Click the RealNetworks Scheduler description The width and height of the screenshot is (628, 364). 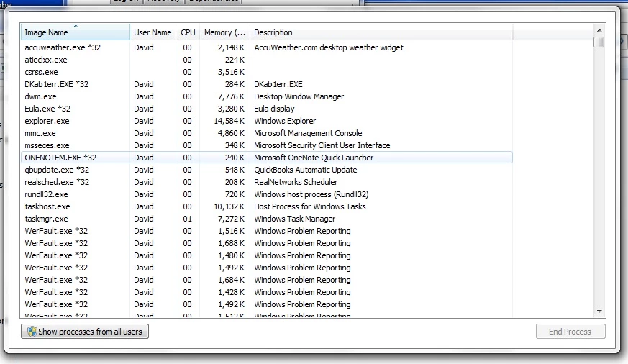pyautogui.click(x=296, y=182)
